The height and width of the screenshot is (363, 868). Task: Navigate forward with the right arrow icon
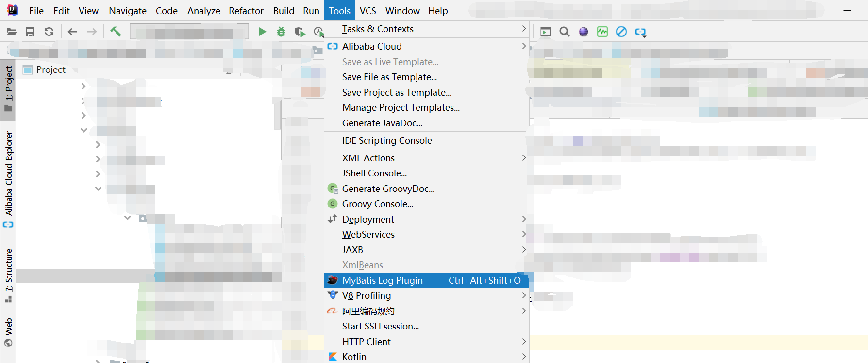(92, 32)
